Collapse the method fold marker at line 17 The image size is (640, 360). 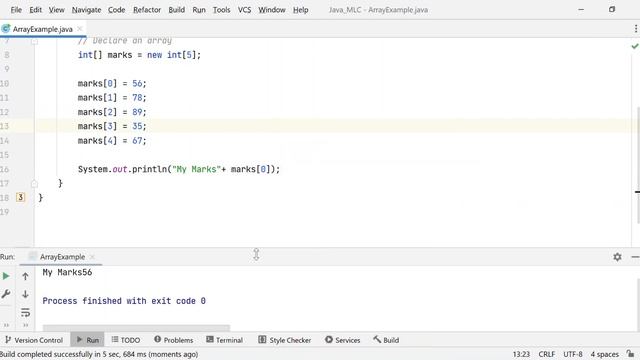34,184
